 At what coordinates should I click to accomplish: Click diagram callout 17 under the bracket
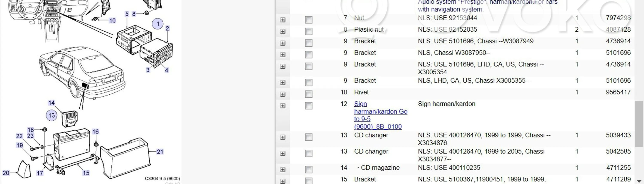click(40, 173)
